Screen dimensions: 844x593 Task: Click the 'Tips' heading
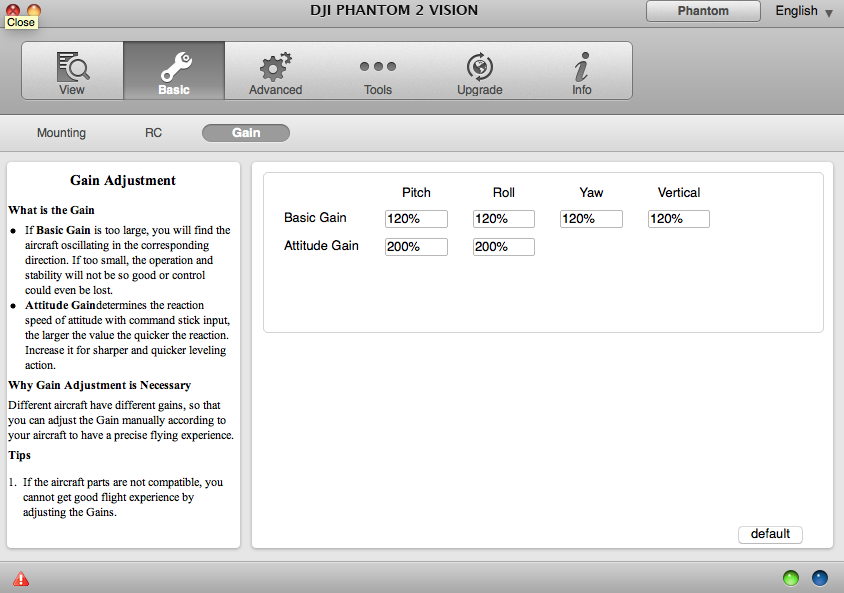click(x=19, y=455)
